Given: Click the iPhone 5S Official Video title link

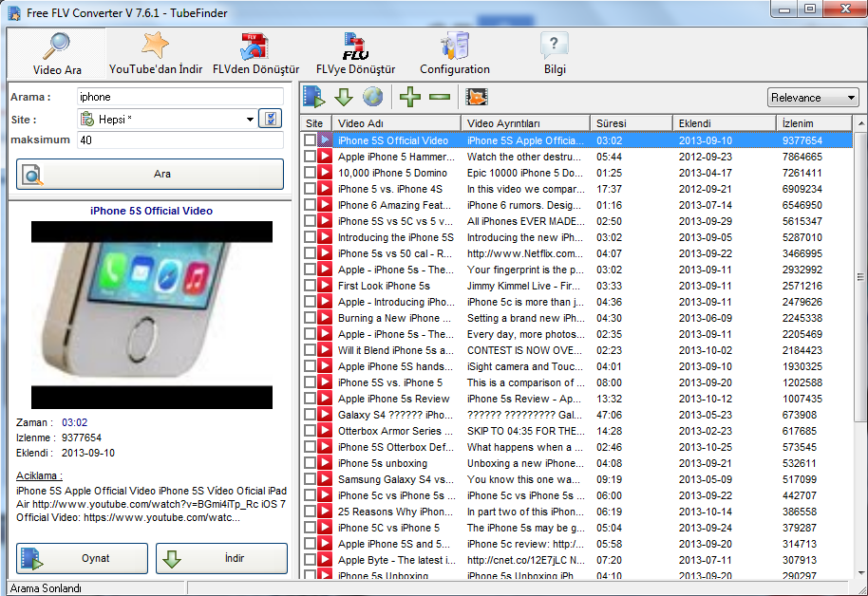Looking at the screenshot, I should (x=151, y=211).
